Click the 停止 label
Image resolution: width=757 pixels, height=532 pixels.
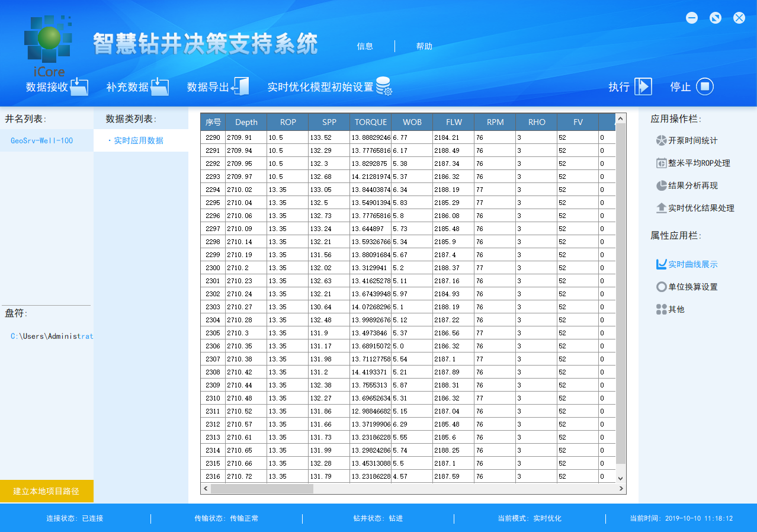pyautogui.click(x=681, y=87)
